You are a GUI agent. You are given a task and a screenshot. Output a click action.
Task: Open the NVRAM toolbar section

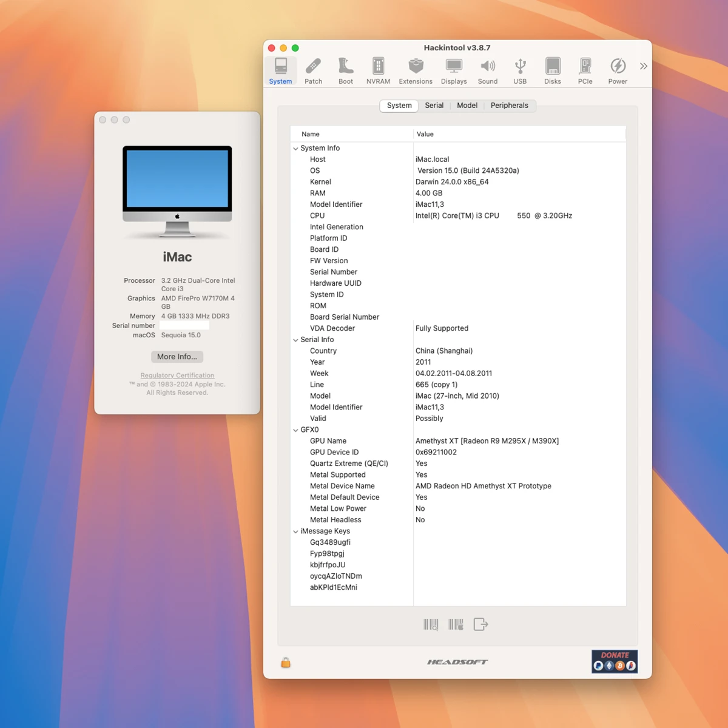(378, 70)
